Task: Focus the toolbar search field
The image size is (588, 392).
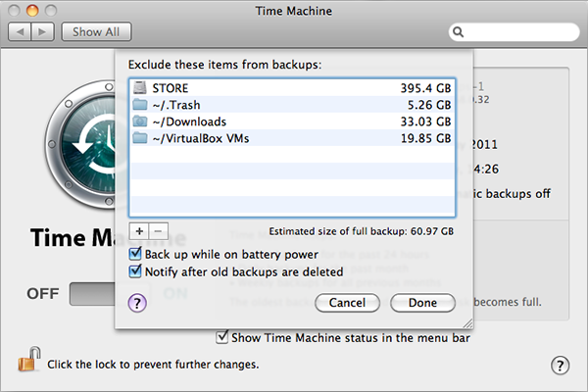Action: point(514,32)
